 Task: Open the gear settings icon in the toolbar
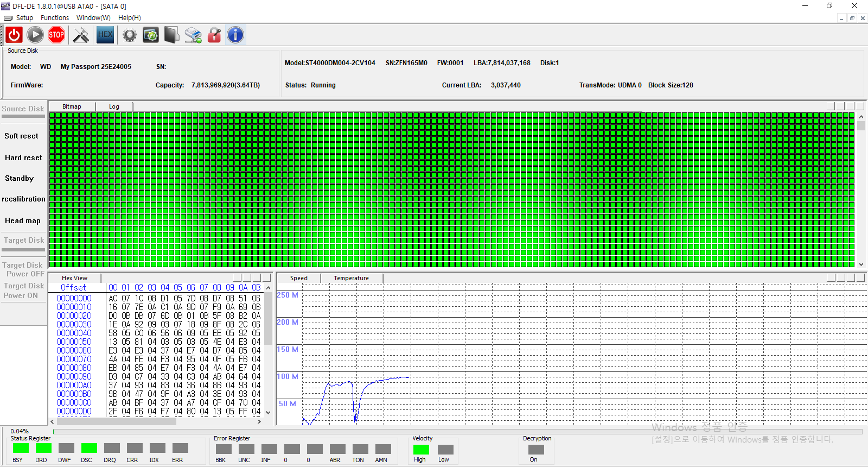click(129, 35)
